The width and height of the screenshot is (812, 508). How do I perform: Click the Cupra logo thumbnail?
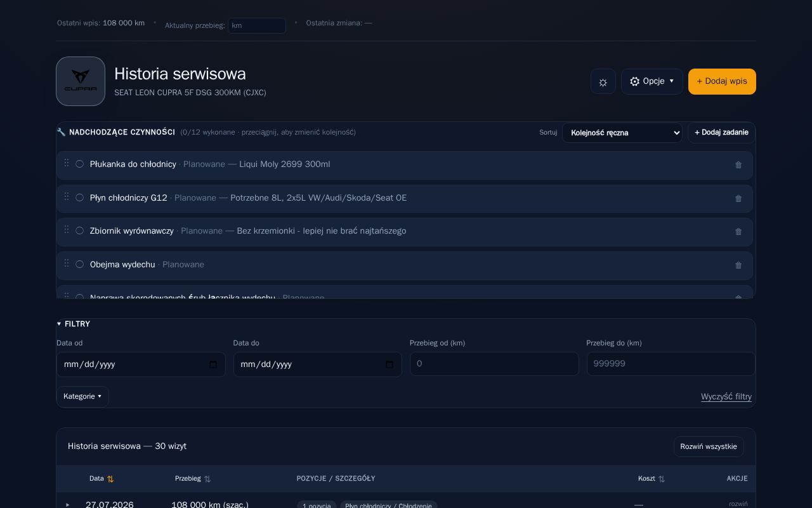[x=81, y=81]
